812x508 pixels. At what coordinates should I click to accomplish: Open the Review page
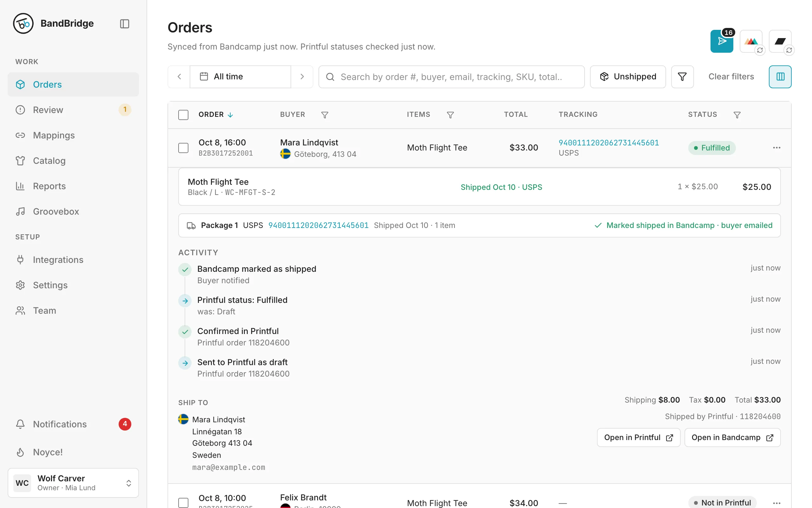click(x=73, y=110)
